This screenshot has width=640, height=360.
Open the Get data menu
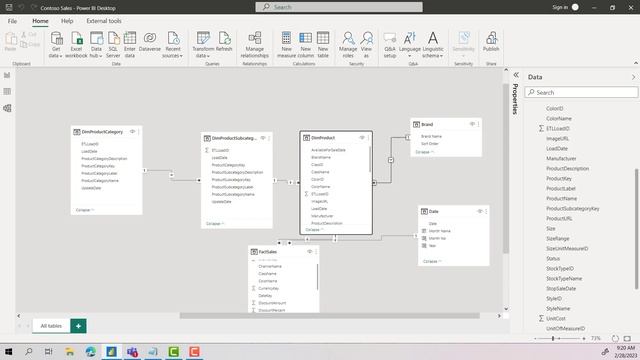point(56,45)
